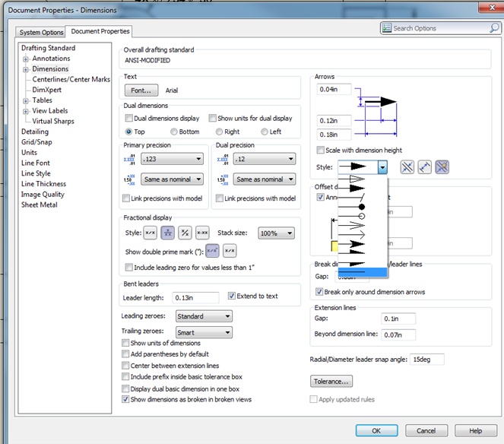Open the primary precision .123 dropdown
504x444 pixels.
pyautogui.click(x=173, y=159)
